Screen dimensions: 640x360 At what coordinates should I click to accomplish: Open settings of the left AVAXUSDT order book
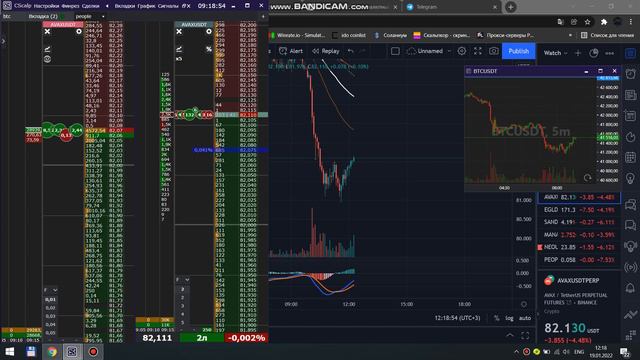coord(78,31)
